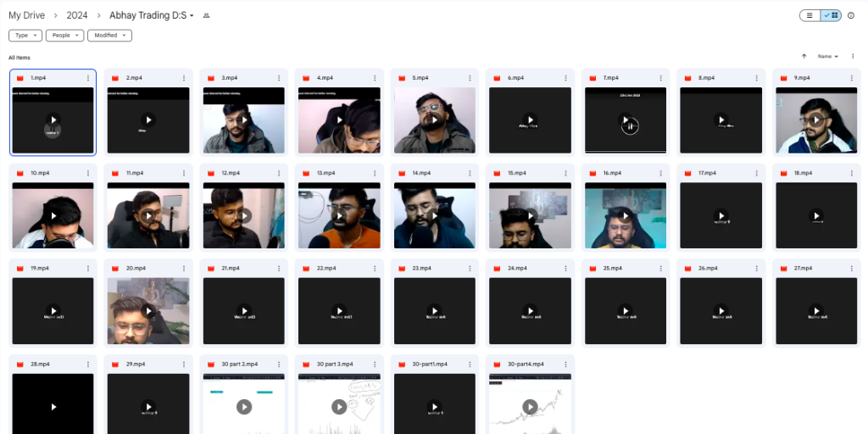Click the video file icon beside 5.mp4

[402, 78]
